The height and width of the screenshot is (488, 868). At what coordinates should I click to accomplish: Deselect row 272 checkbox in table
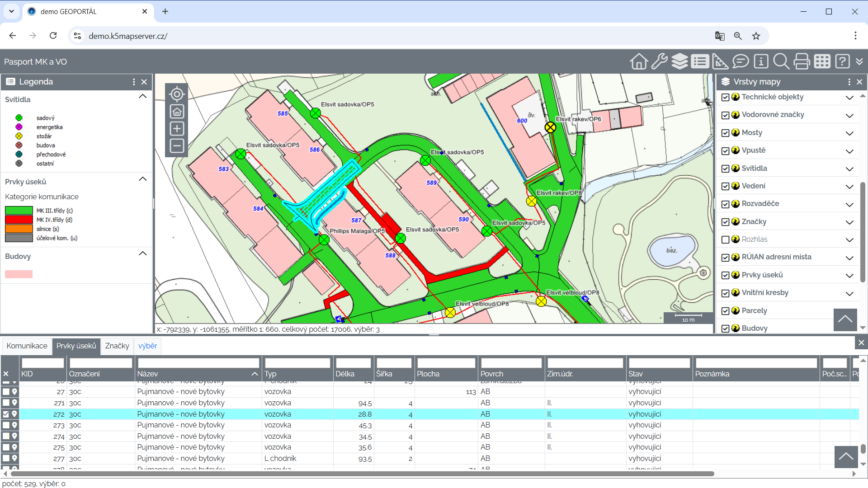pyautogui.click(x=6, y=414)
